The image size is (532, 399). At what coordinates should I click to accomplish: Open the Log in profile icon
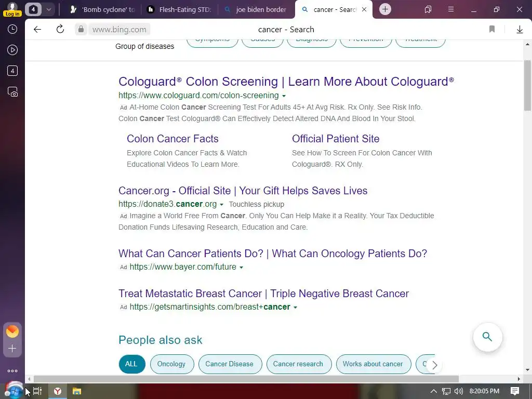click(x=12, y=9)
